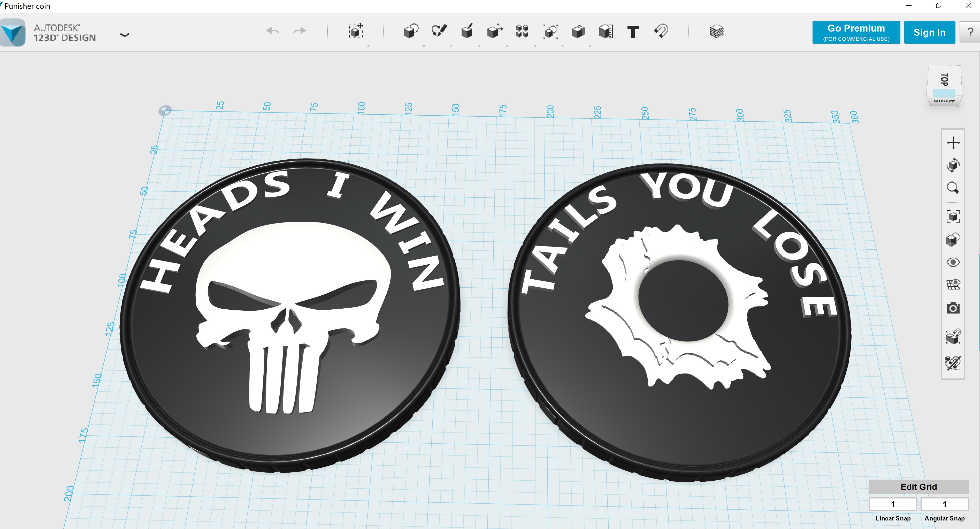Open the Construct tool menu
This screenshot has height=529, width=980.
click(467, 31)
